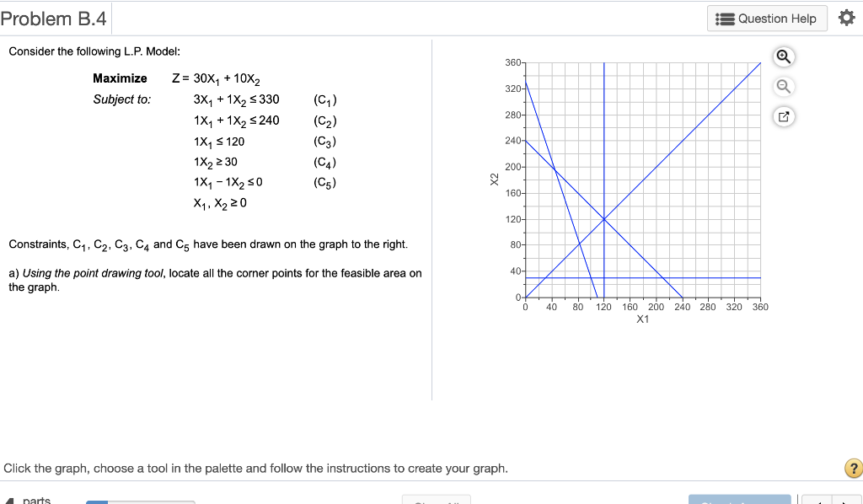Zoom out of the graph
The width and height of the screenshot is (863, 504).
click(x=783, y=86)
